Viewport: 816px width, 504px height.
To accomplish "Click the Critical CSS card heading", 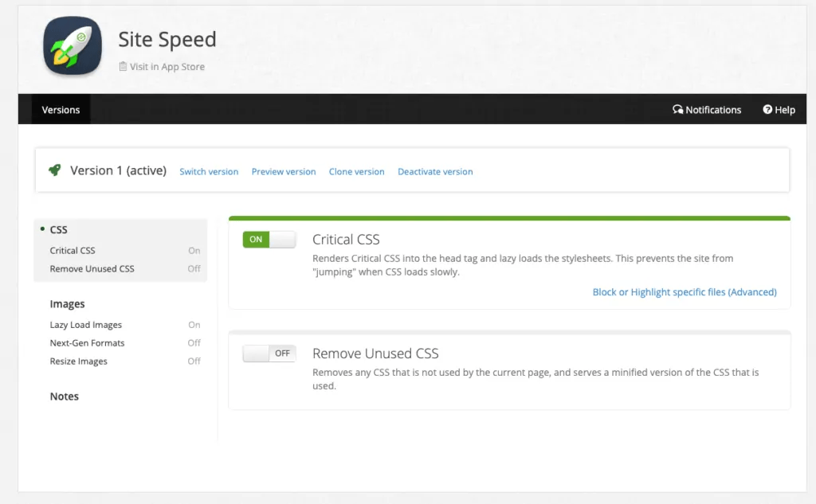I will coord(346,239).
